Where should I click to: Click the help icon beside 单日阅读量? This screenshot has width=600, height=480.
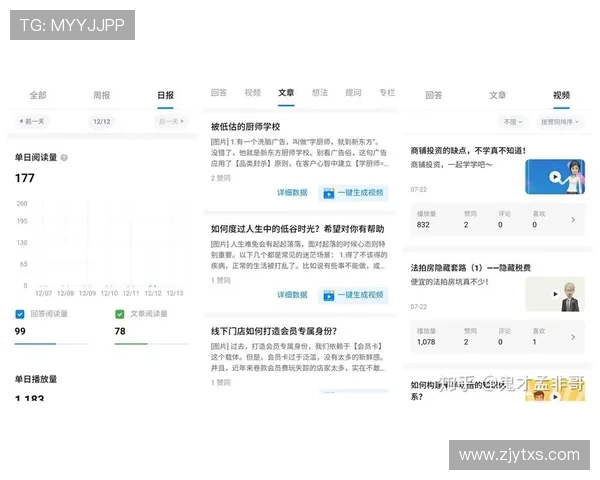65,158
